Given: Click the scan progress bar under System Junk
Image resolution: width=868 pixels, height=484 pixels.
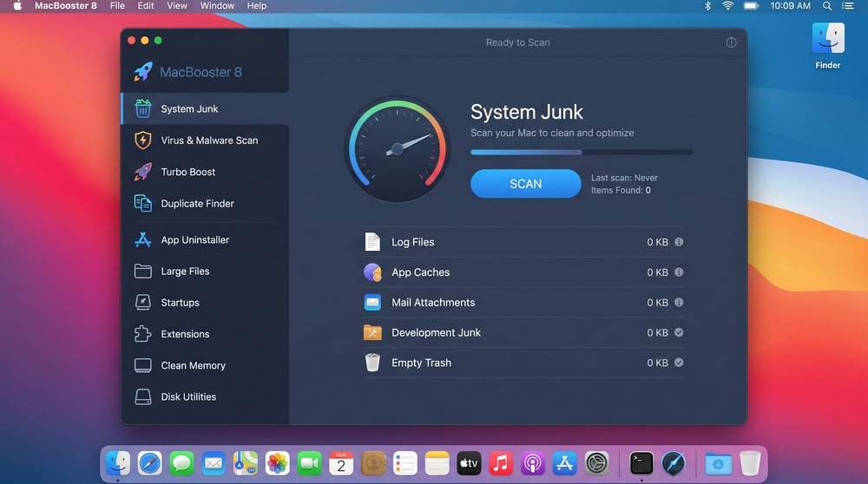Looking at the screenshot, I should point(582,152).
